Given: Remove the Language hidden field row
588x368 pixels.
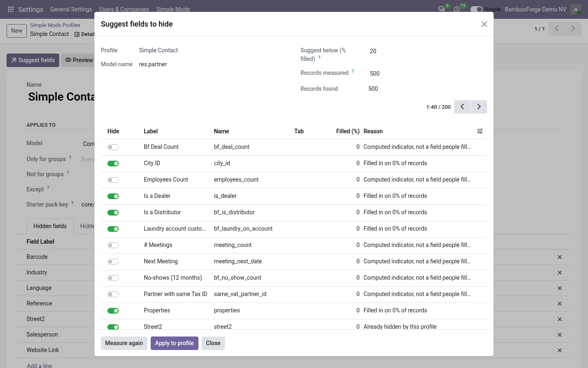Looking at the screenshot, I should (560, 288).
